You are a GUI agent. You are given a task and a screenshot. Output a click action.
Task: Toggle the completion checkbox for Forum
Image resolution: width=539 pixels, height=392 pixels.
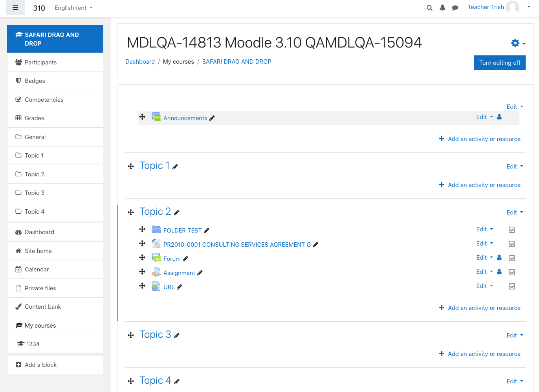pos(512,258)
